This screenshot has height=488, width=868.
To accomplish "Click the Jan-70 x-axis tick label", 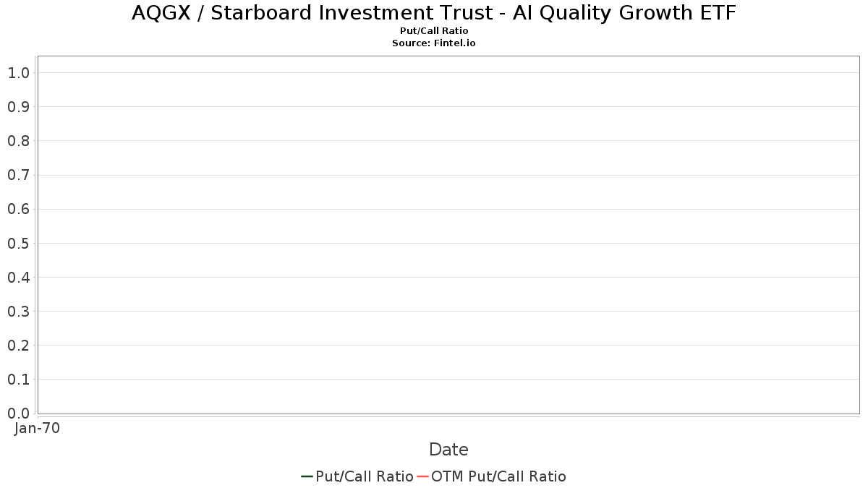I will [x=38, y=428].
